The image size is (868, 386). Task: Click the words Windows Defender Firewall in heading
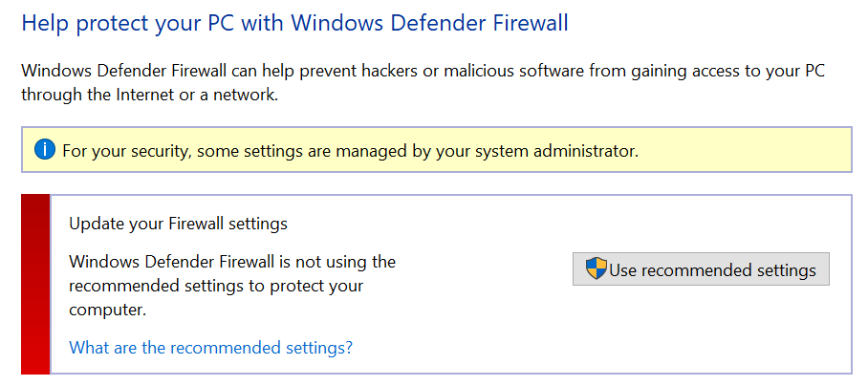[429, 23]
